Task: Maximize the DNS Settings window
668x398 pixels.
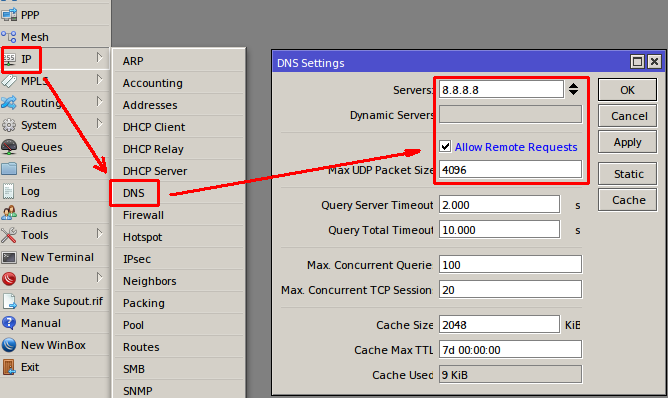Action: pos(637,62)
